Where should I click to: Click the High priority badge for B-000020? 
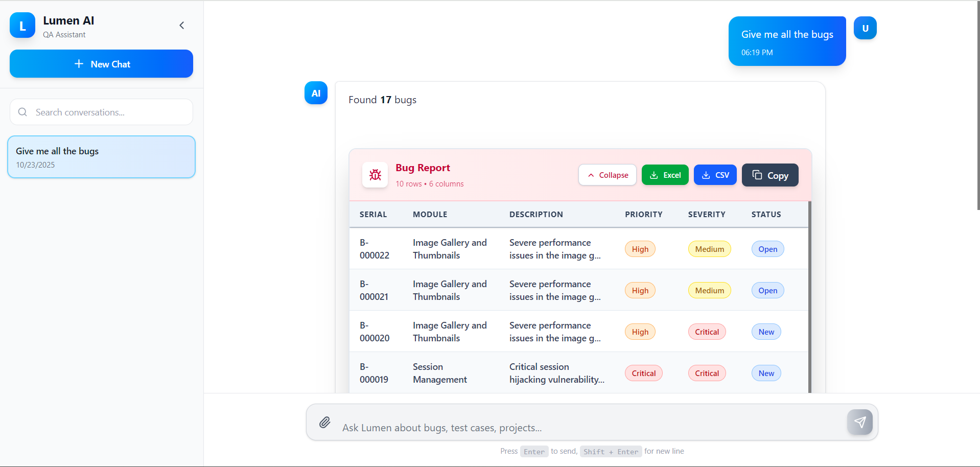[x=640, y=332]
